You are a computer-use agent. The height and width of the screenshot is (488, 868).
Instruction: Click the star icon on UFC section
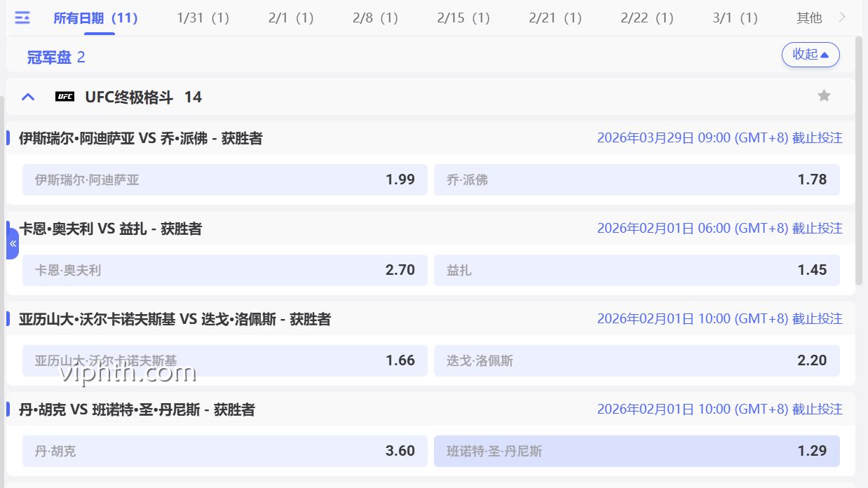click(824, 95)
